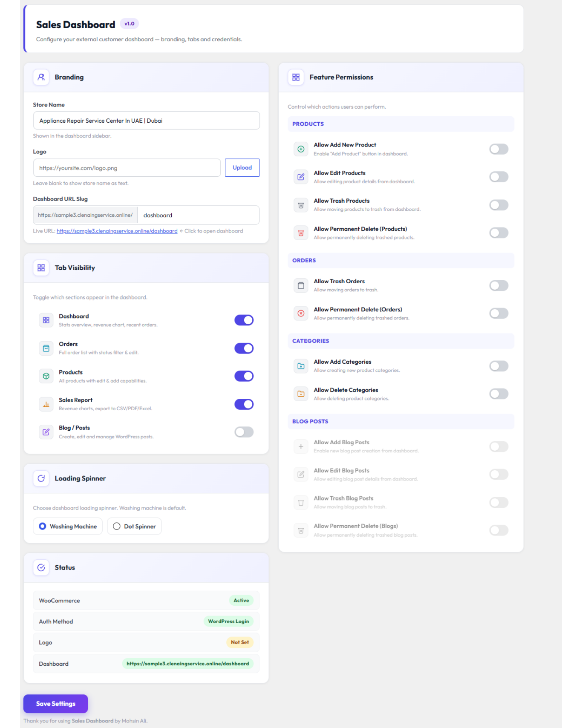
Task: Click the Orders tab shopping bag icon
Action: pyautogui.click(x=46, y=348)
